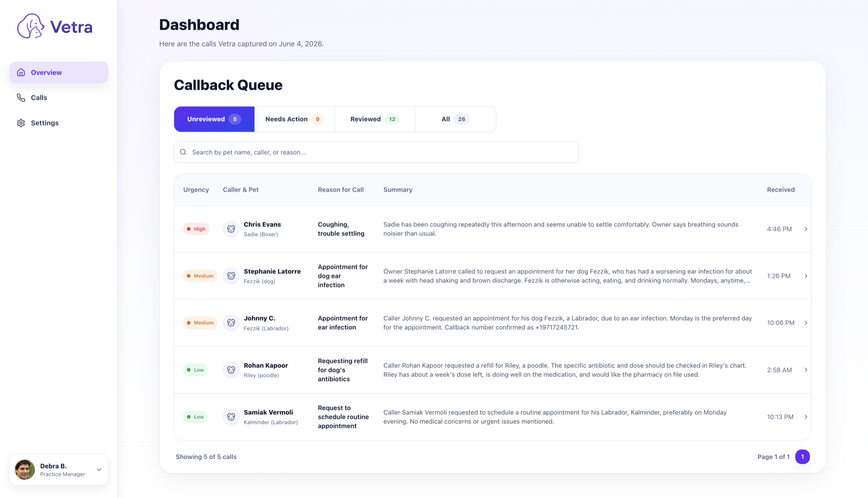Click Rohan Kapoor pet avatar icon
This screenshot has width=868, height=498.
point(231,370)
